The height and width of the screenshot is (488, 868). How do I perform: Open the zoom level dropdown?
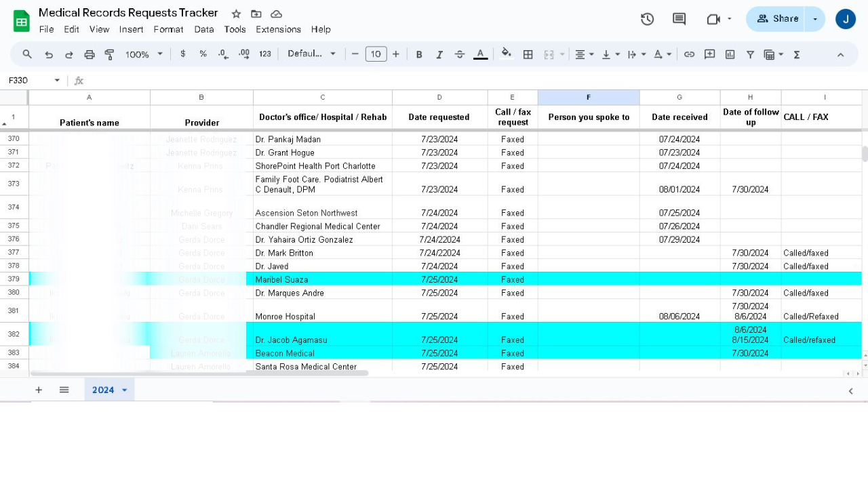144,54
